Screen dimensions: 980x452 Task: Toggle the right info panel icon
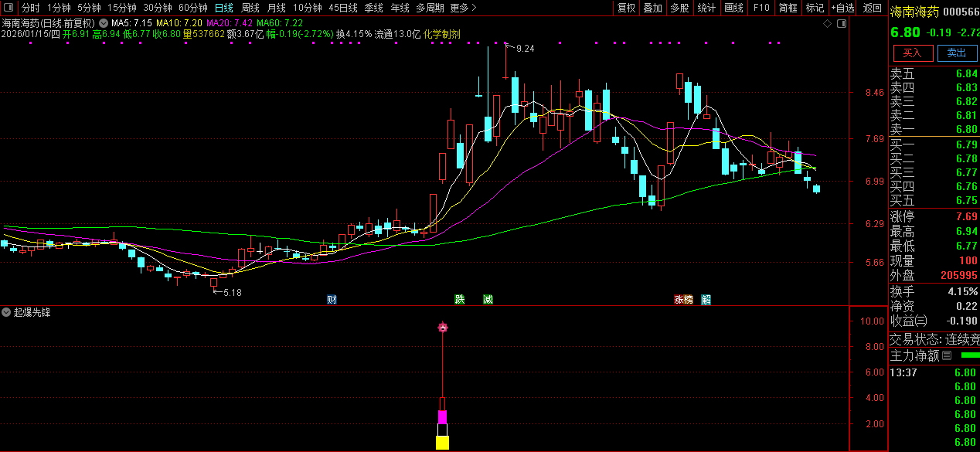point(842,24)
